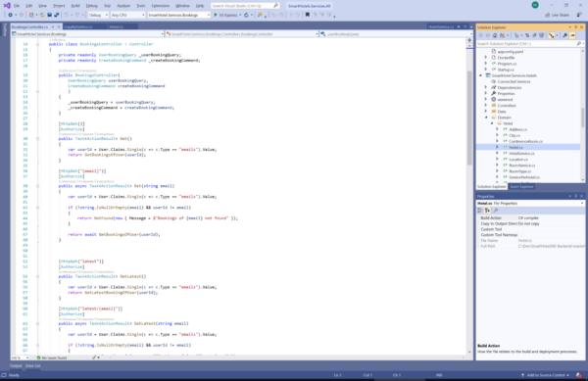This screenshot has width=588, height=381.
Task: Click the No issues found indicator
Action: (52, 357)
